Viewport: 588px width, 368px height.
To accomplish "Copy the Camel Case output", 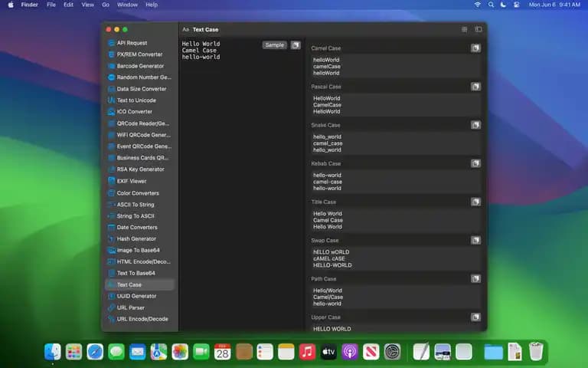I will 475,48.
